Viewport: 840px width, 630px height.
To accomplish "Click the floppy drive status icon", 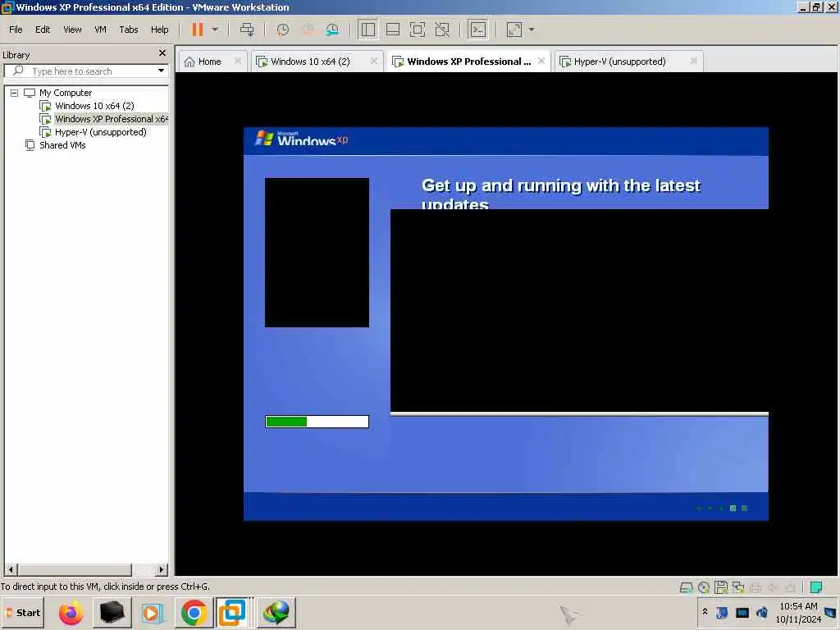I will click(x=721, y=587).
